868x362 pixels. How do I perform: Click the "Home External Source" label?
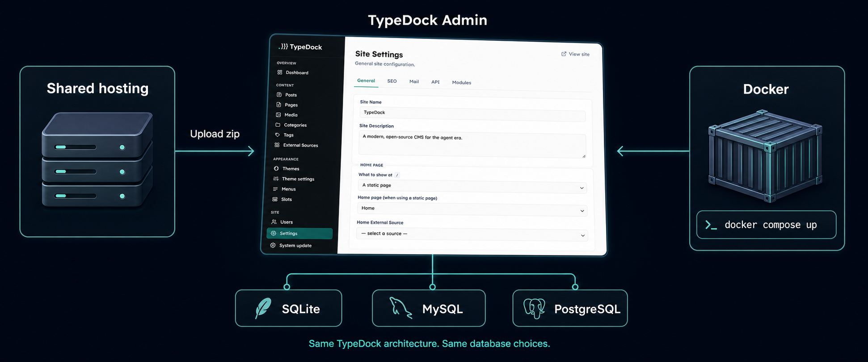click(x=380, y=222)
